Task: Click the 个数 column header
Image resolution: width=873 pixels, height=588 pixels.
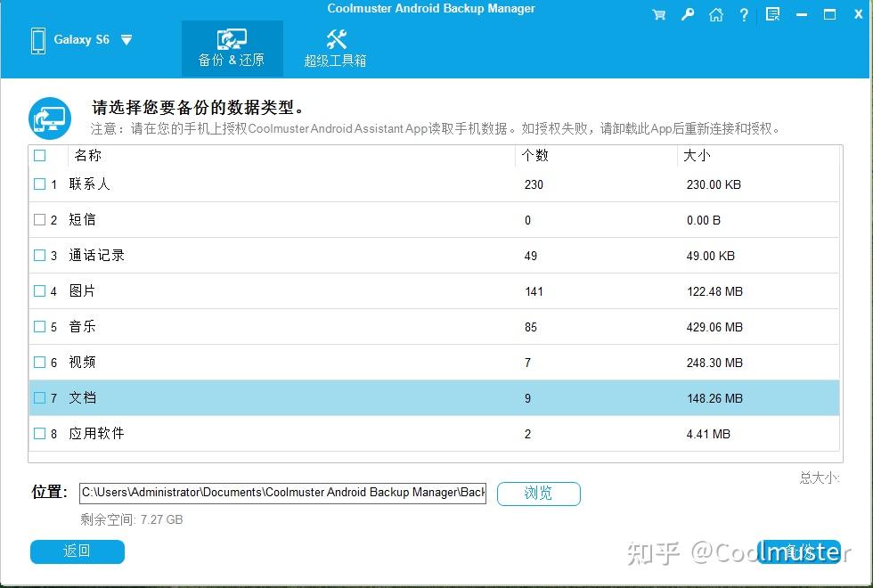Action: tap(535, 155)
